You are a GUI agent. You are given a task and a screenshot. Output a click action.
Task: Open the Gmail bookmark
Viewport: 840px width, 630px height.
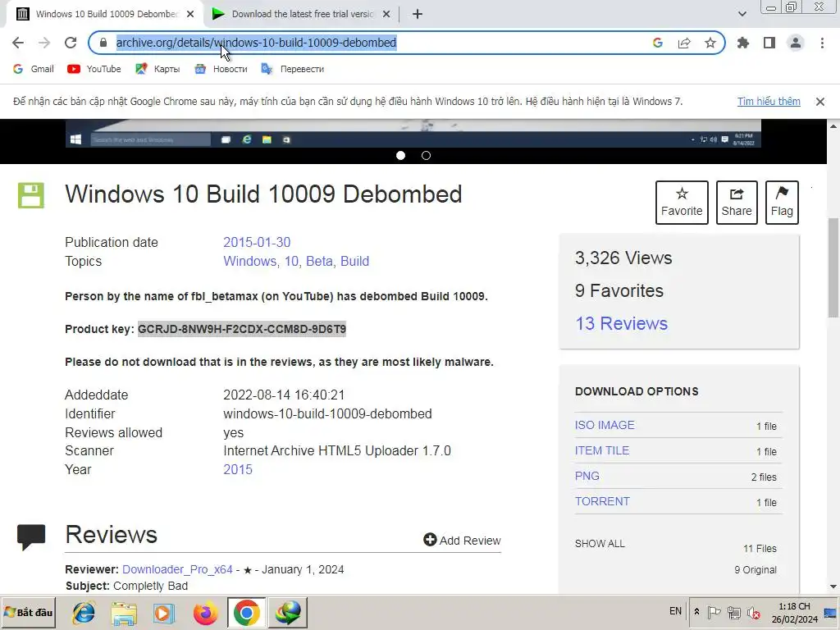33,69
